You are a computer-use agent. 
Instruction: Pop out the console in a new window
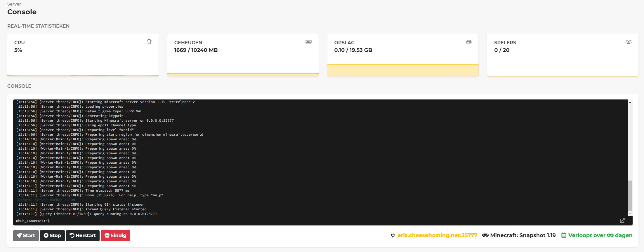622,220
